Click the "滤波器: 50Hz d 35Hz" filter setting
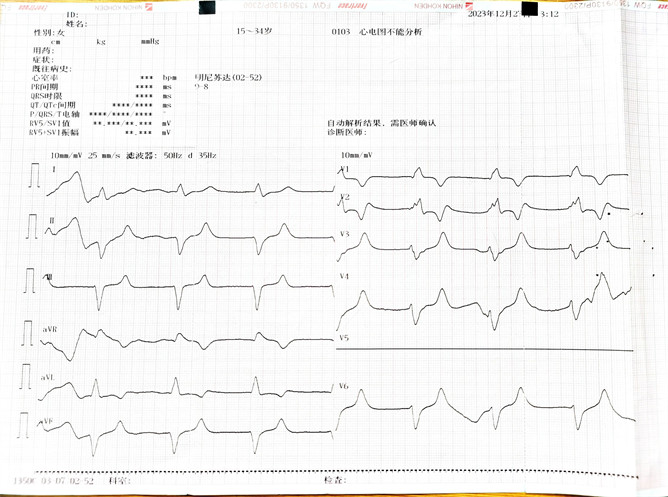The width and height of the screenshot is (668, 497). [171, 155]
